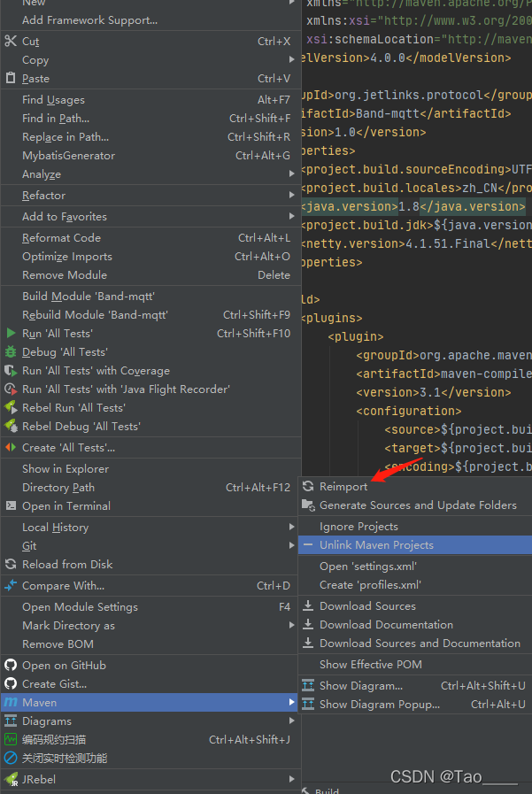Screen dimensions: 532x794
Task: Click the Open in Terminal icon
Action: pyautogui.click(x=11, y=505)
